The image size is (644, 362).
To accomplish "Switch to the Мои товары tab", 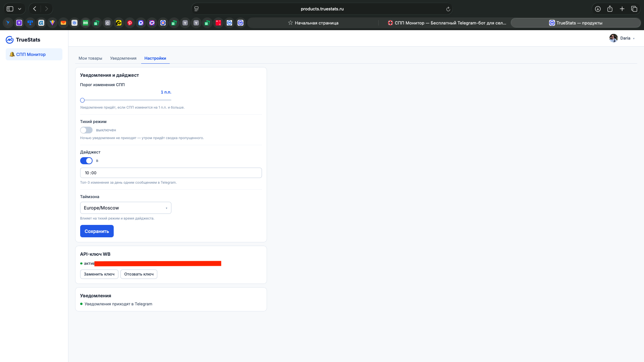I will (x=90, y=58).
